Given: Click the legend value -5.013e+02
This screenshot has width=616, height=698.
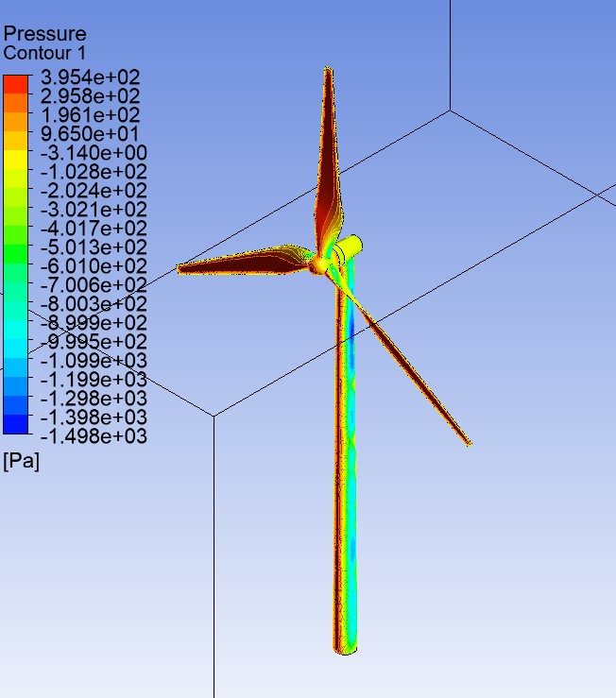Looking at the screenshot, I should pos(94,247).
